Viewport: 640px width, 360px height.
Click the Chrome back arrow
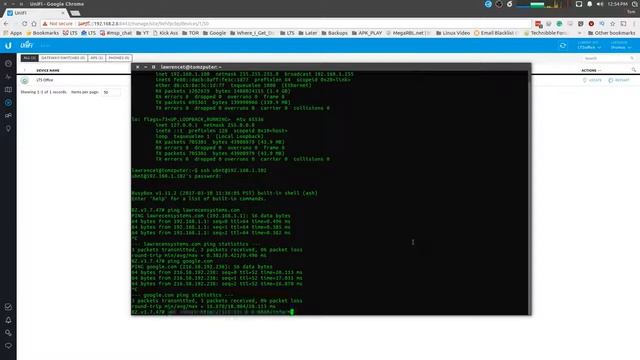pyautogui.click(x=6, y=24)
